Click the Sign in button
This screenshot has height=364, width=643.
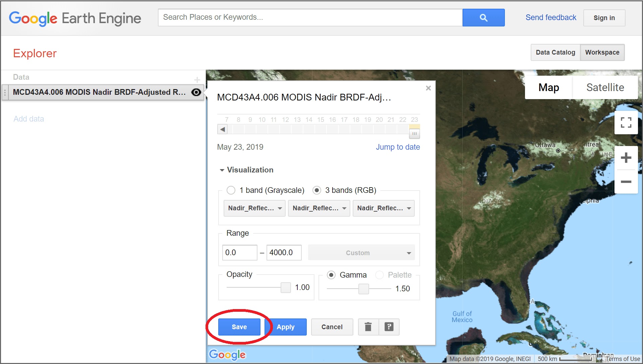coord(604,18)
